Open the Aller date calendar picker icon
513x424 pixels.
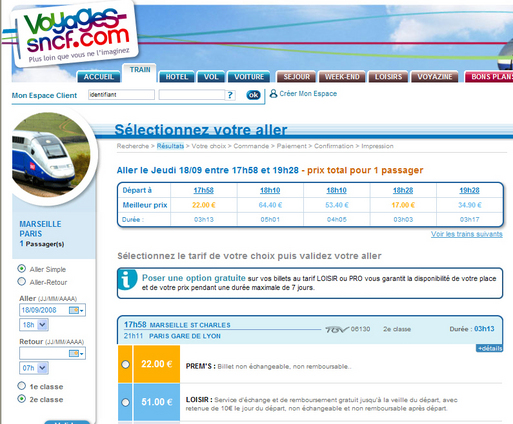tap(76, 310)
